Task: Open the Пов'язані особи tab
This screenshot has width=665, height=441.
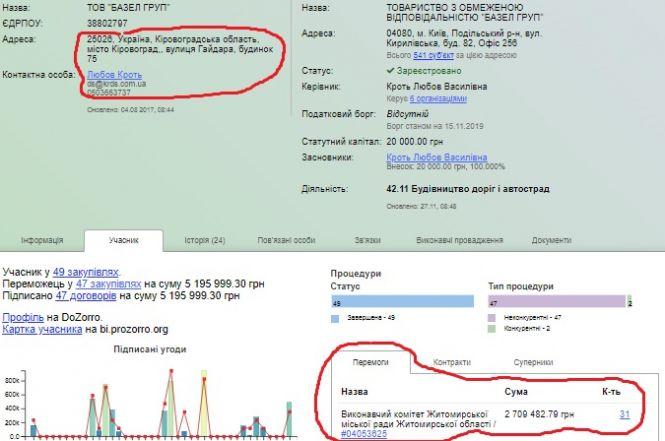Action: pos(285,241)
